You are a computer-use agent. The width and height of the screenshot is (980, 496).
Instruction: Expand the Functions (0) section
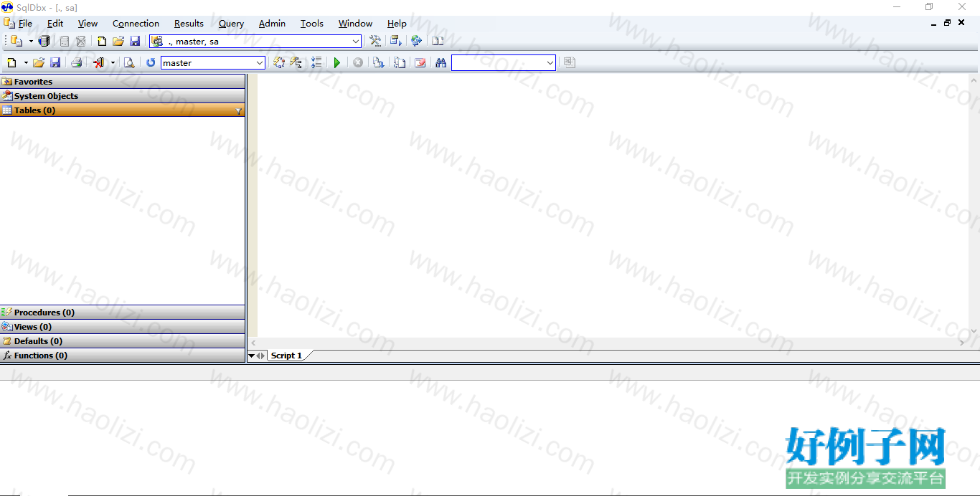(123, 356)
